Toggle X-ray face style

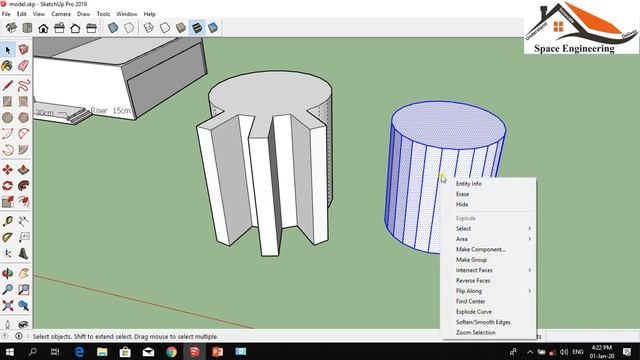[x=113, y=28]
